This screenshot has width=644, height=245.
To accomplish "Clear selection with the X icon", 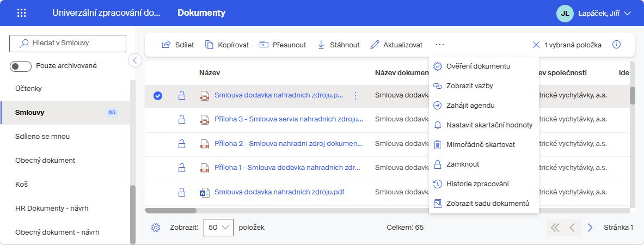I will coord(536,45).
